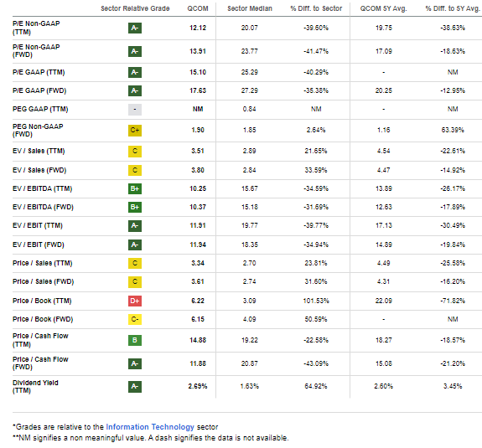
Task: Click the 5Y average value 22.09
Action: coord(383,301)
